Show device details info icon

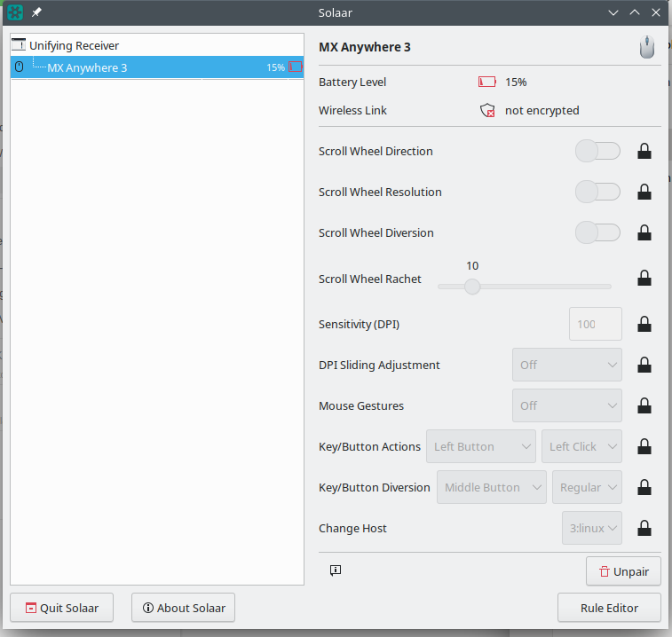(336, 570)
